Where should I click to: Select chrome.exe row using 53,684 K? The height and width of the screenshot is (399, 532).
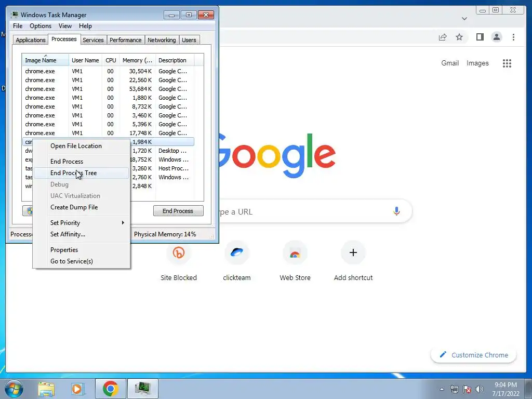[108, 89]
